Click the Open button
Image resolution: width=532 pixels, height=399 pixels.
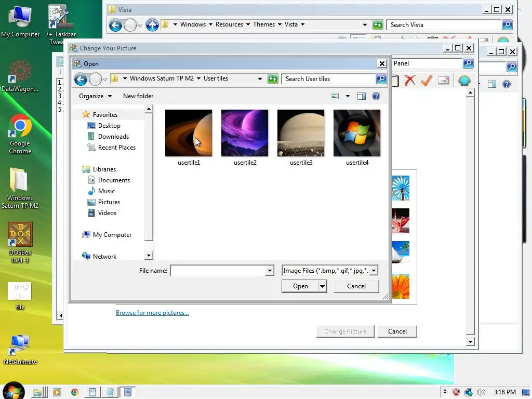click(x=300, y=286)
